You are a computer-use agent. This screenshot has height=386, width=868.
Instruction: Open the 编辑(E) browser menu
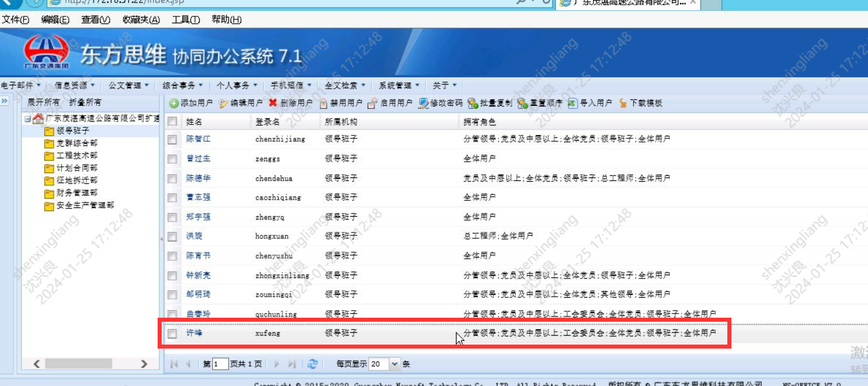pos(55,20)
